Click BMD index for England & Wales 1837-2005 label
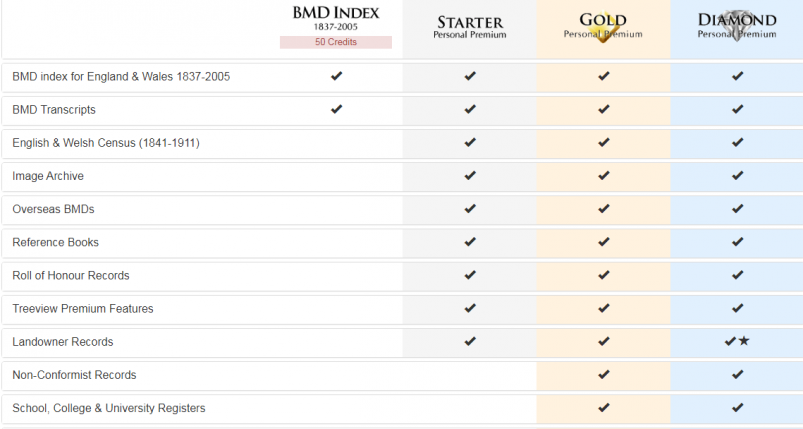This screenshot has width=803, height=429. coord(121,76)
